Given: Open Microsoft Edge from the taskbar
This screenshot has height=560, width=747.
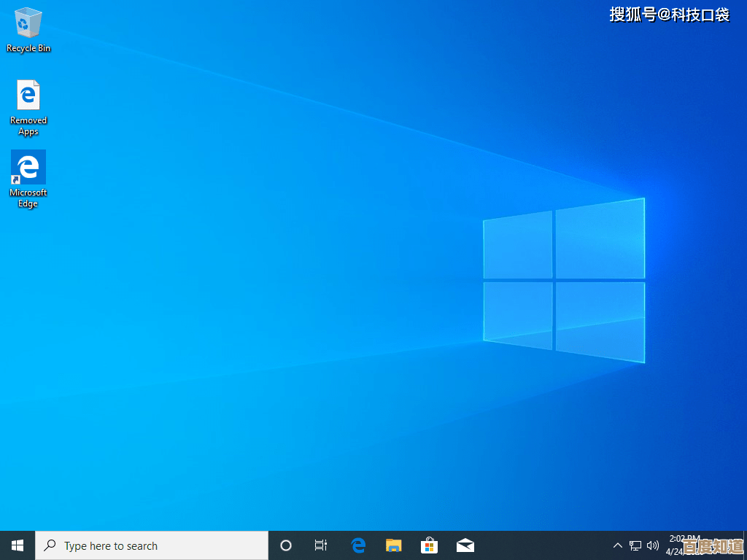Looking at the screenshot, I should pyautogui.click(x=357, y=545).
